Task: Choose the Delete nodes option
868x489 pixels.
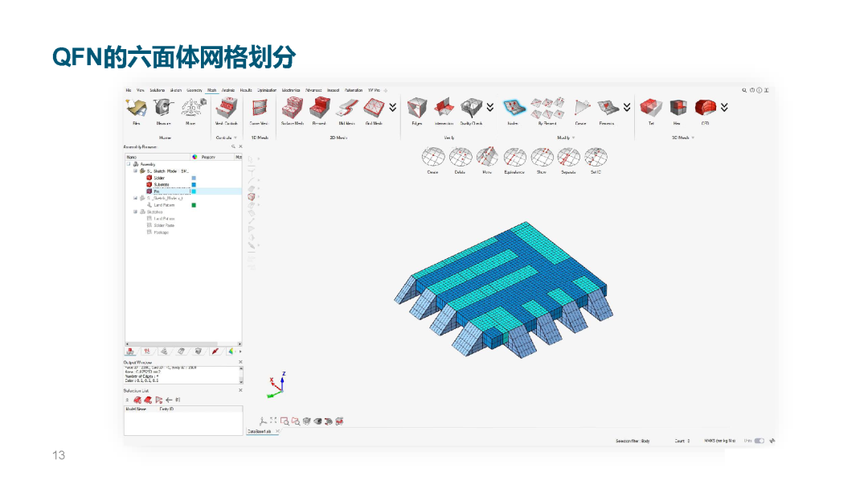Action: (460, 161)
